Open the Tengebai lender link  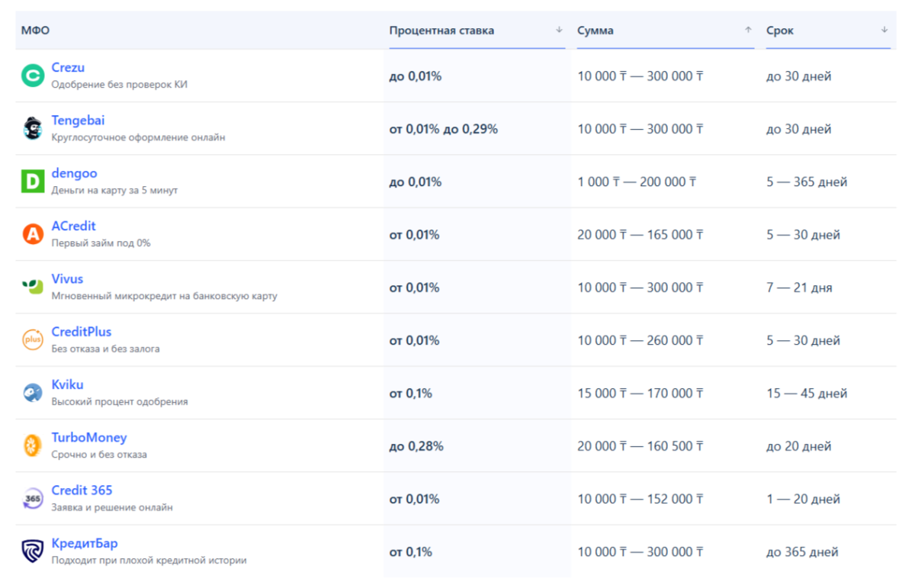pos(78,120)
